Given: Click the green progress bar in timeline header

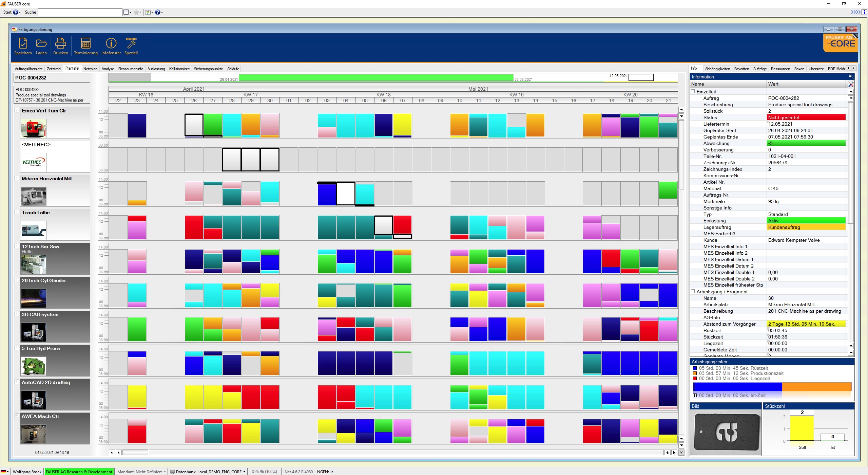Looking at the screenshot, I should click(375, 78).
